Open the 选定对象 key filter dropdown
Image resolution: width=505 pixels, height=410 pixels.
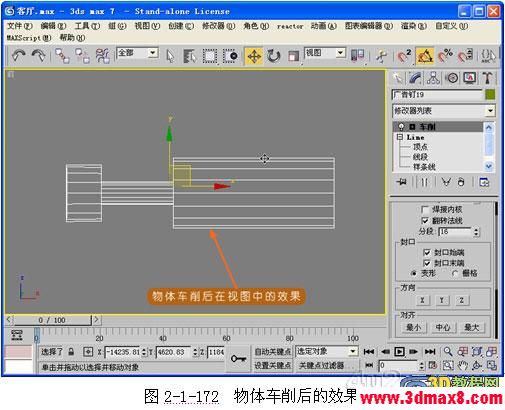coord(326,351)
